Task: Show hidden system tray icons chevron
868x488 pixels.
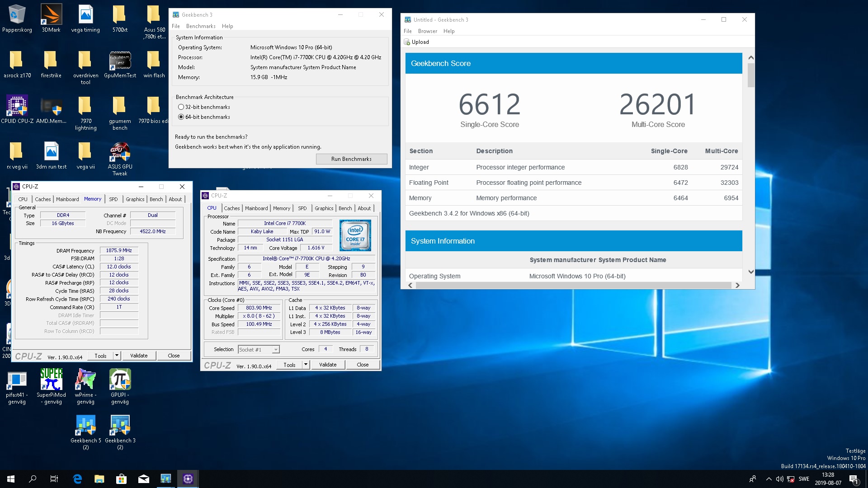Action: point(769,479)
